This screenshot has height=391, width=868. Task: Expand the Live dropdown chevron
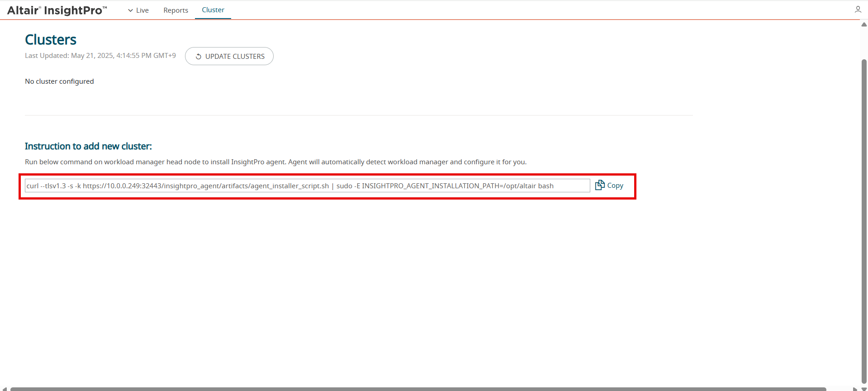pyautogui.click(x=130, y=10)
